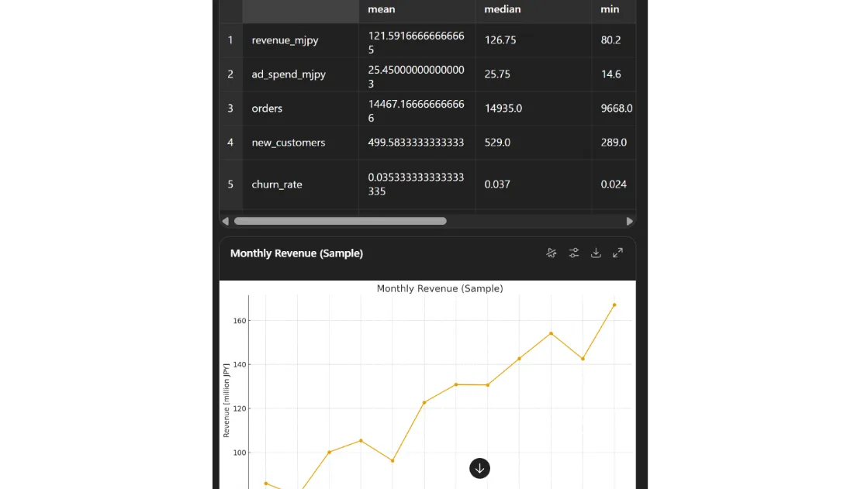Click the churn_rate row label
Image resolution: width=868 pixels, height=489 pixels.
[277, 184]
